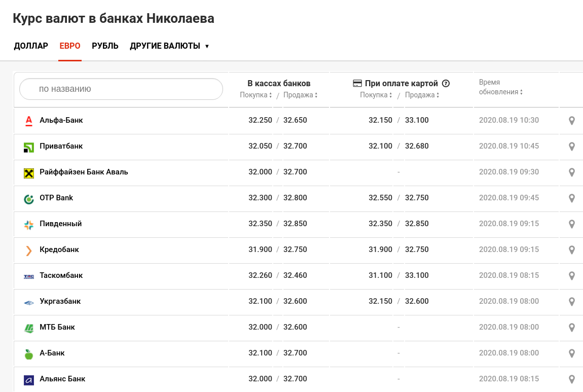The height and width of the screenshot is (392, 583).
Task: Open map pin for Альянс Банк row
Action: 572,379
